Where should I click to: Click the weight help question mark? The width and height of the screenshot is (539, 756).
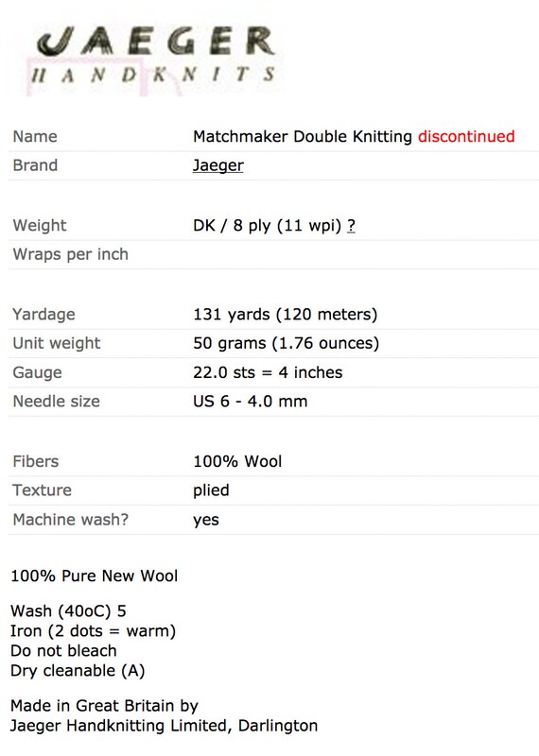pos(351,225)
